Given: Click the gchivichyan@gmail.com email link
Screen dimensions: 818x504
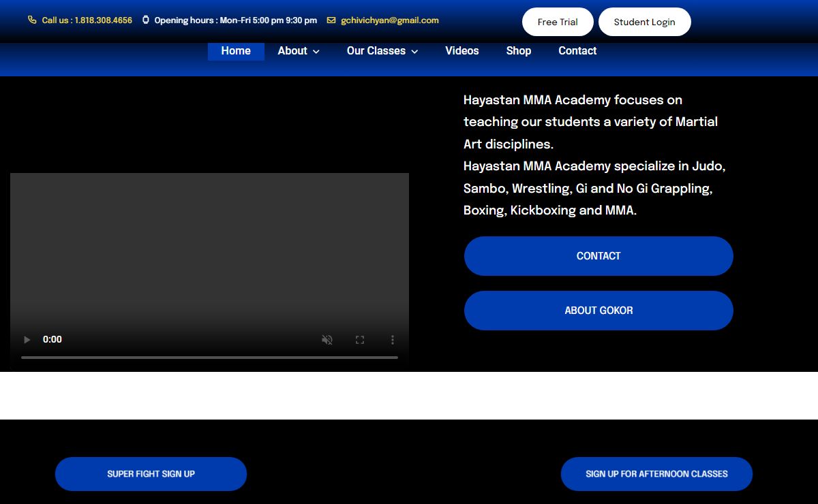Looking at the screenshot, I should pyautogui.click(x=390, y=20).
